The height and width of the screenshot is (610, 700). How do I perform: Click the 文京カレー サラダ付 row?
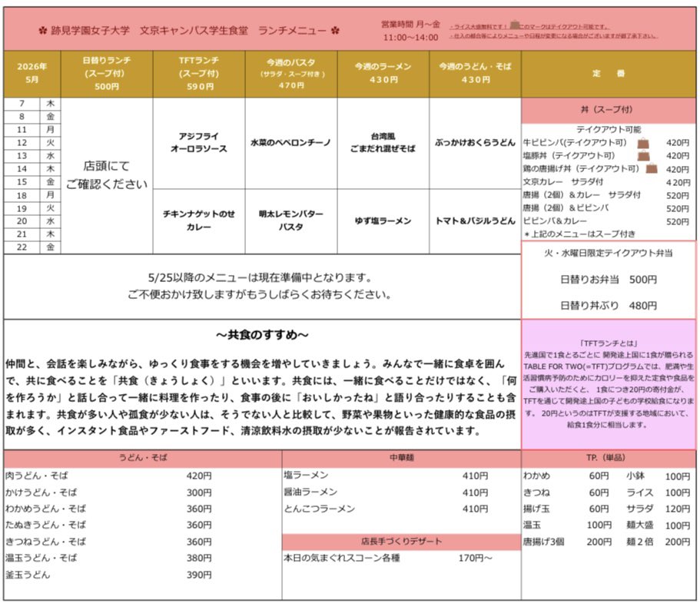[x=607, y=182]
